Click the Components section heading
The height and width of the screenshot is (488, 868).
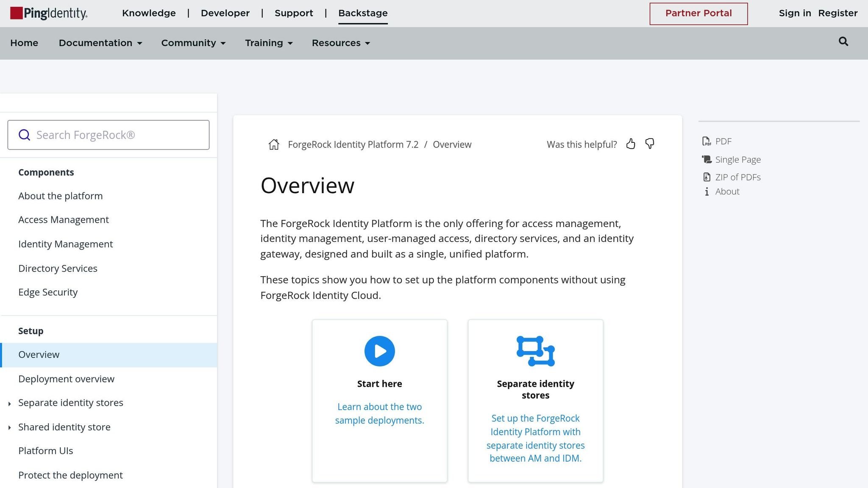(46, 172)
